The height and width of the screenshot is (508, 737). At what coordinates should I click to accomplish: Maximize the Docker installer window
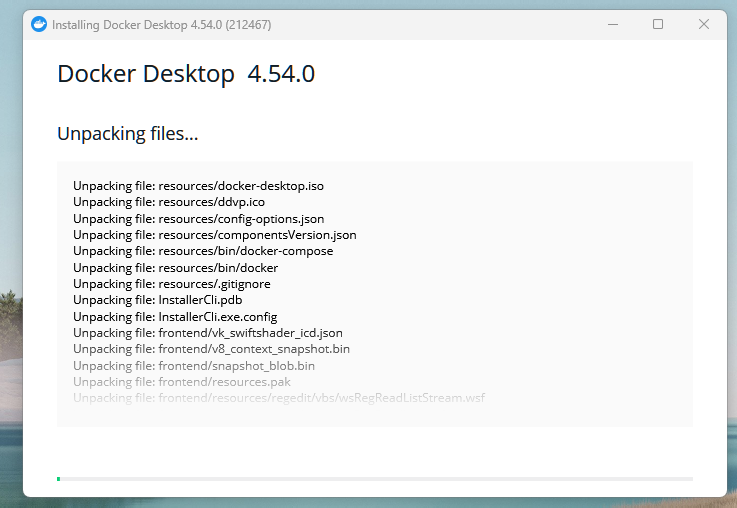pos(658,24)
